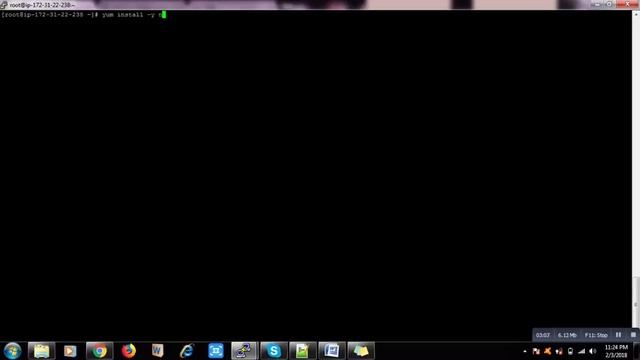Open File Explorer from the taskbar
This screenshot has height=360, width=640.
pos(41,351)
